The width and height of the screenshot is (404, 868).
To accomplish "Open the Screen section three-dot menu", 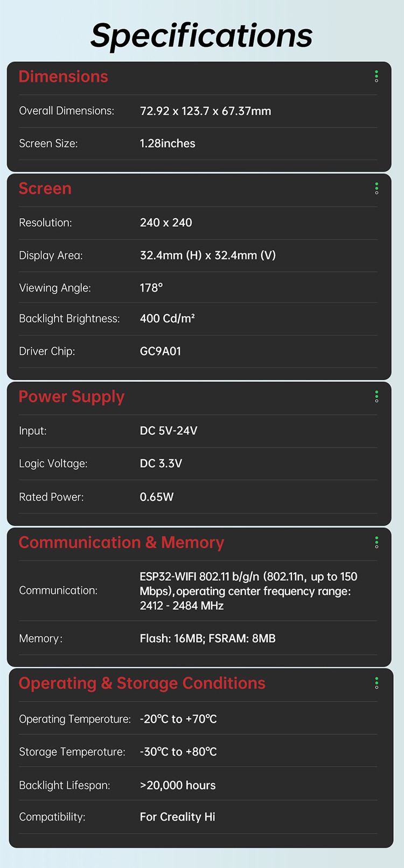I will click(x=377, y=189).
